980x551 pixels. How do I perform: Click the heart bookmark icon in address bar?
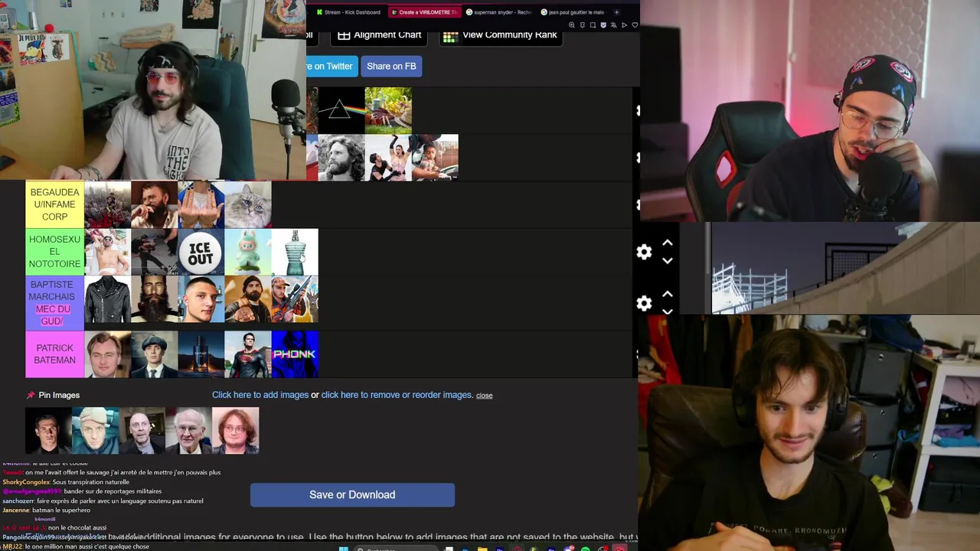635,25
